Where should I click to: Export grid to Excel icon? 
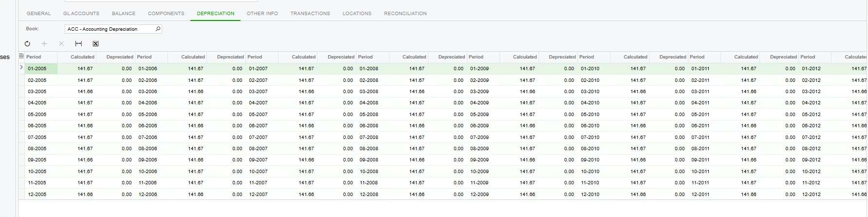pyautogui.click(x=95, y=44)
